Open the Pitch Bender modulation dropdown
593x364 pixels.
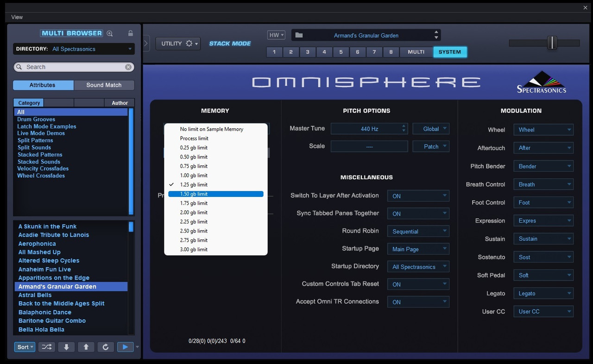543,166
